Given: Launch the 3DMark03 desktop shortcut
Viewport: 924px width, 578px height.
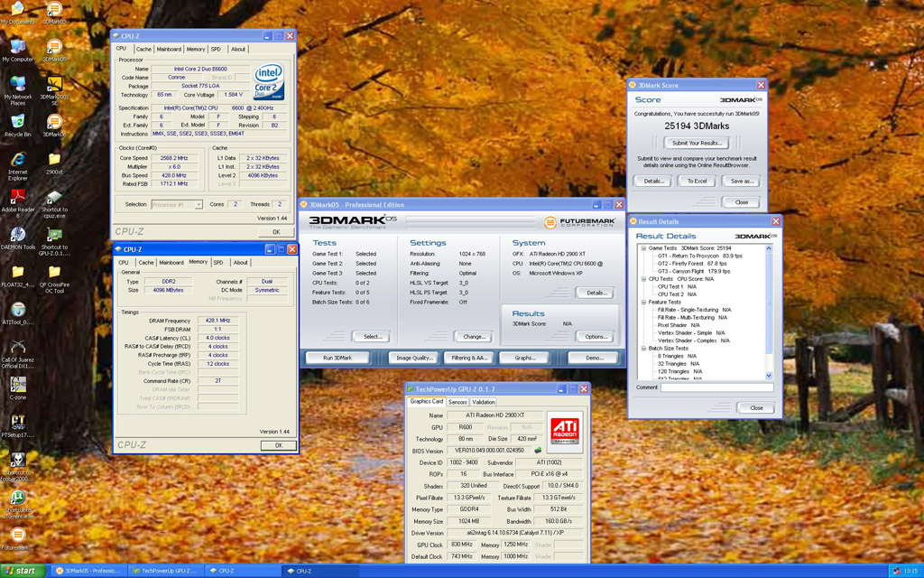Looking at the screenshot, I should (x=54, y=13).
